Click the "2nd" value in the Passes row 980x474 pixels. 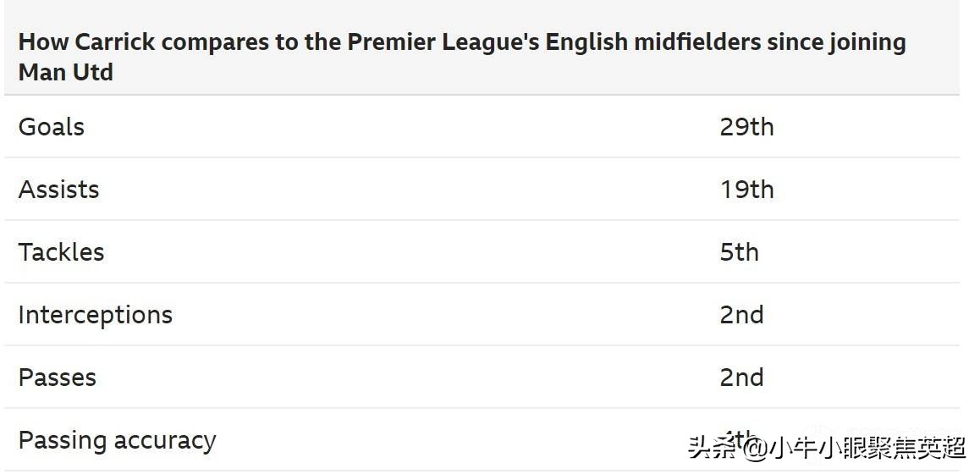pyautogui.click(x=741, y=378)
